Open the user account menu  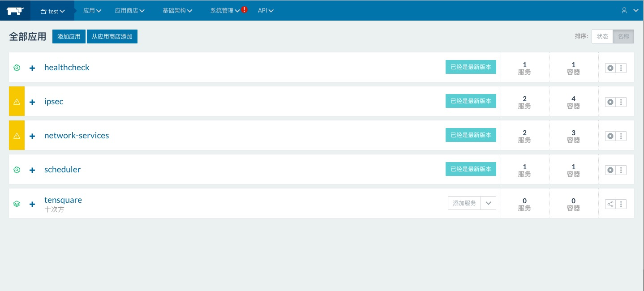coord(630,11)
